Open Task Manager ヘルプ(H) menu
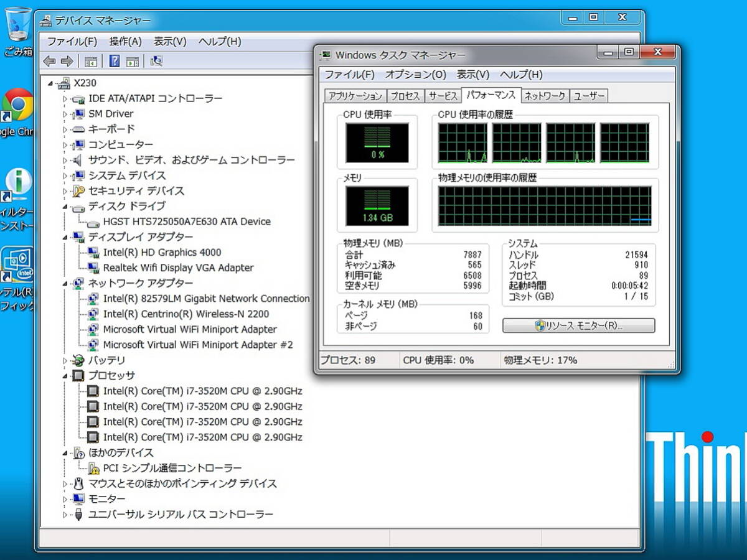Viewport: 747px width, 560px height. point(522,75)
